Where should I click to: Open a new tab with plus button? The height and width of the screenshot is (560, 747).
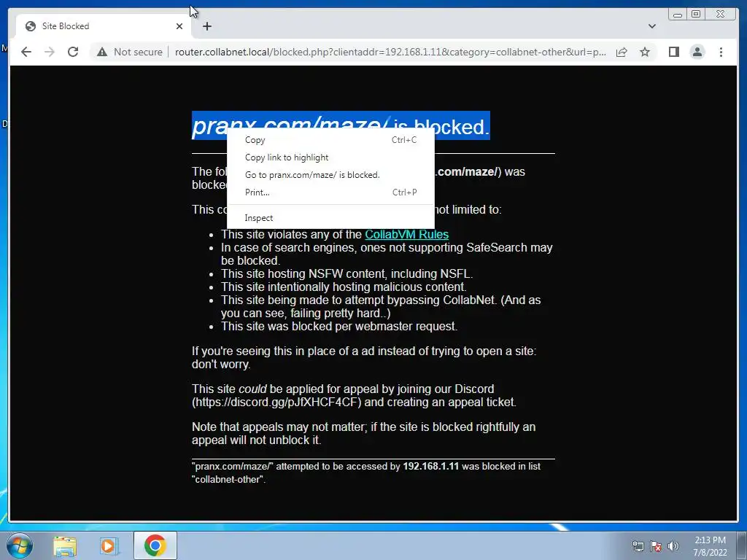(206, 26)
